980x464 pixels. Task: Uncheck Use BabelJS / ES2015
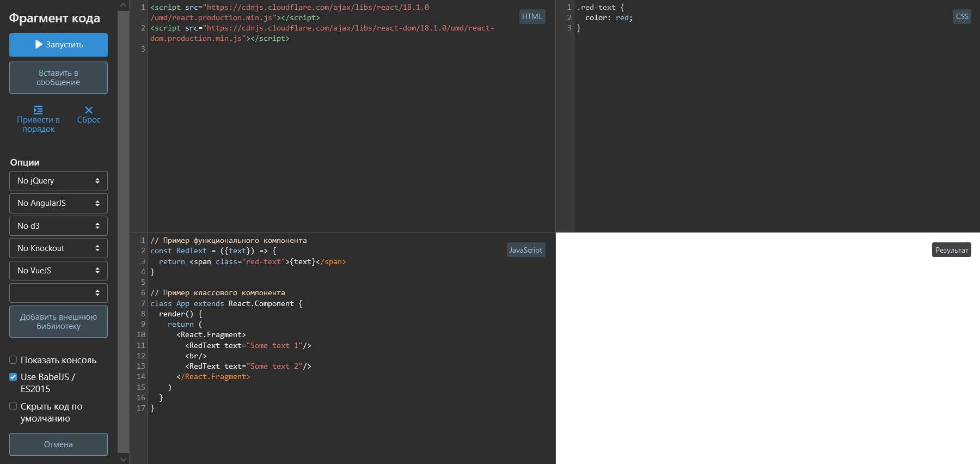click(x=13, y=377)
